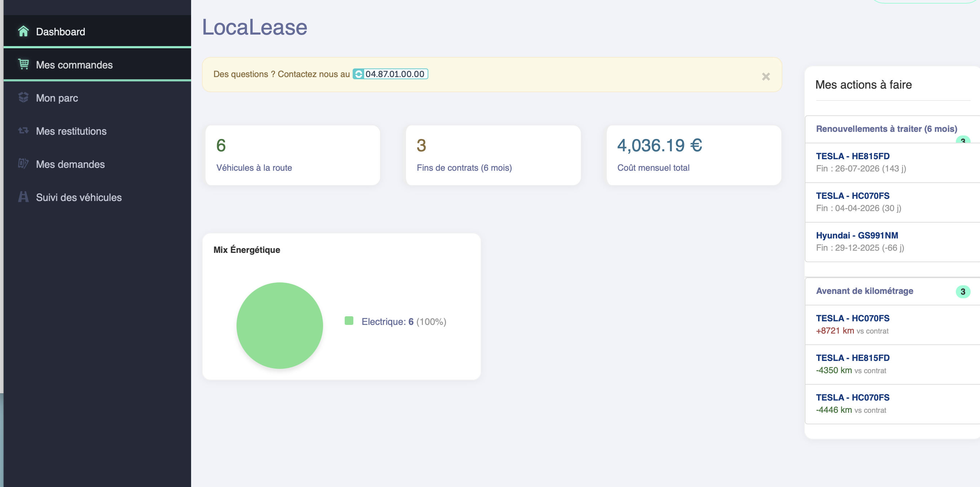Expand Avenant de kilométrage section header
This screenshot has height=487, width=980.
coord(864,291)
